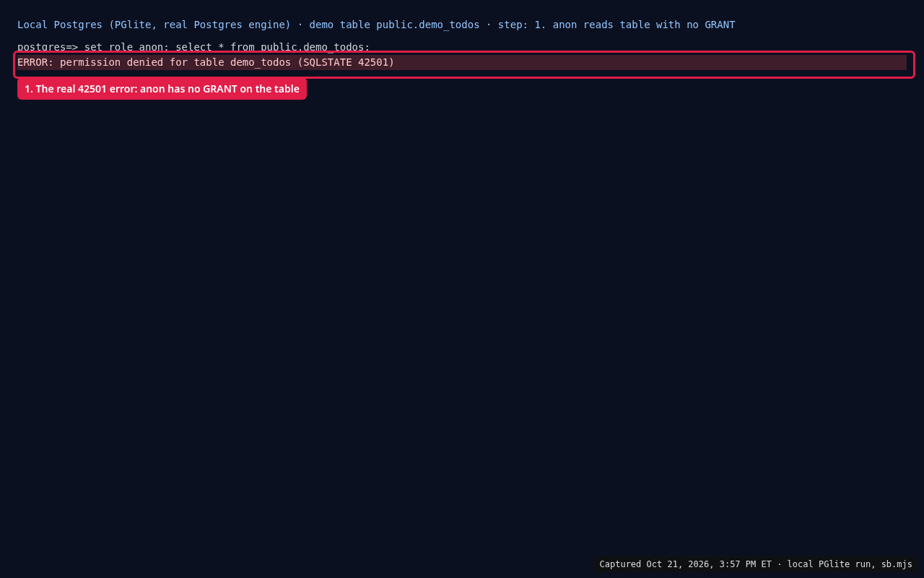The height and width of the screenshot is (578, 924).
Task: Select the 'ERROR: permission denied for table demo_todos' line
Action: [x=462, y=62]
